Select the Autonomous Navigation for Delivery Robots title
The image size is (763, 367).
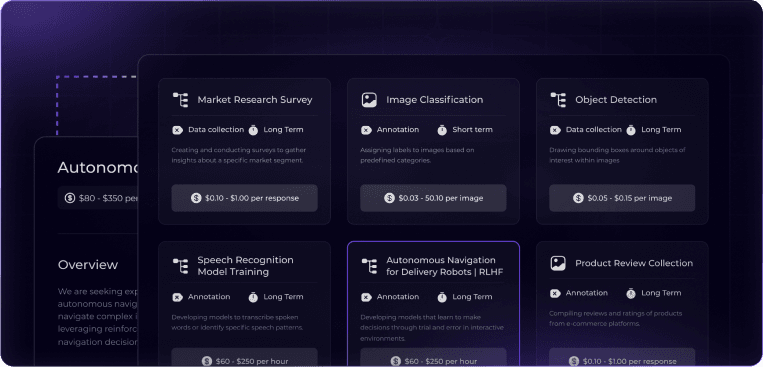[x=445, y=266]
